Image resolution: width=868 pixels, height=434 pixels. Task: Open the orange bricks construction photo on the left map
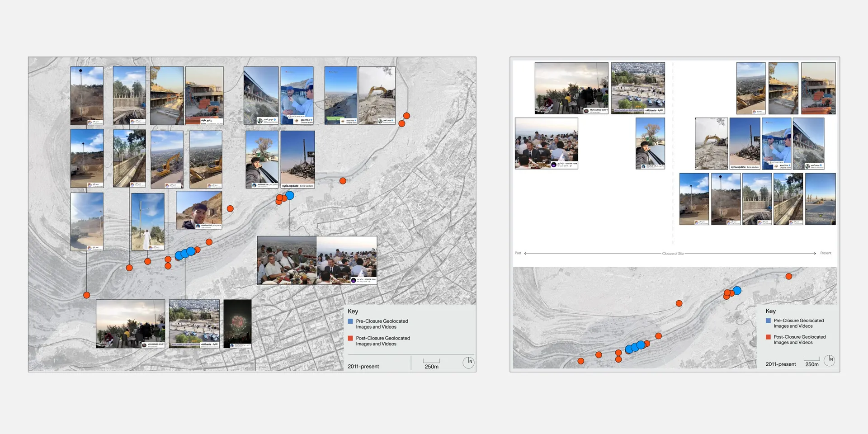(204, 96)
